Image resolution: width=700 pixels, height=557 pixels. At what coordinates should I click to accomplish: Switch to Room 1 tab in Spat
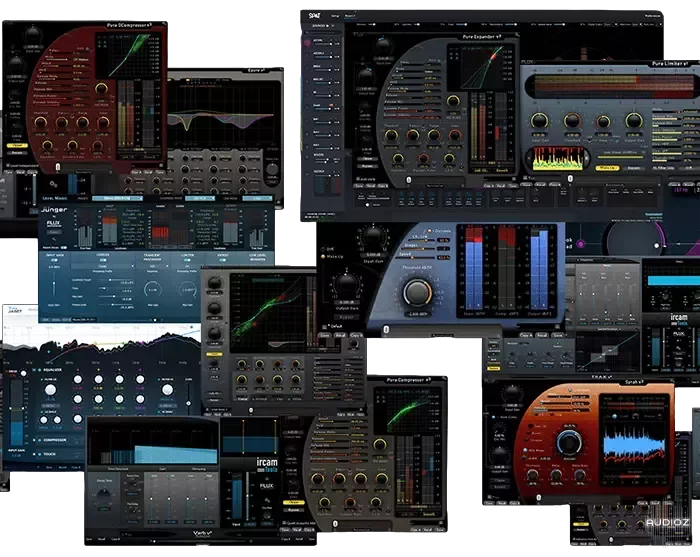pyautogui.click(x=350, y=16)
